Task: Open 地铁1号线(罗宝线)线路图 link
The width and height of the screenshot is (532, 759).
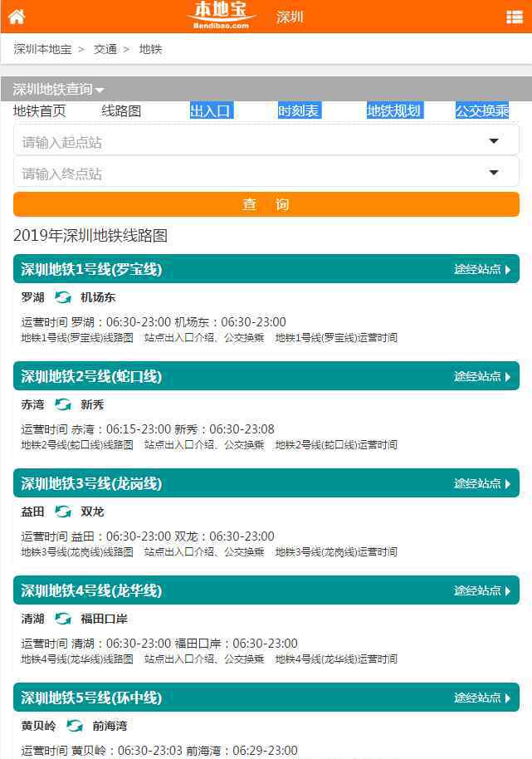Action: pos(77,338)
